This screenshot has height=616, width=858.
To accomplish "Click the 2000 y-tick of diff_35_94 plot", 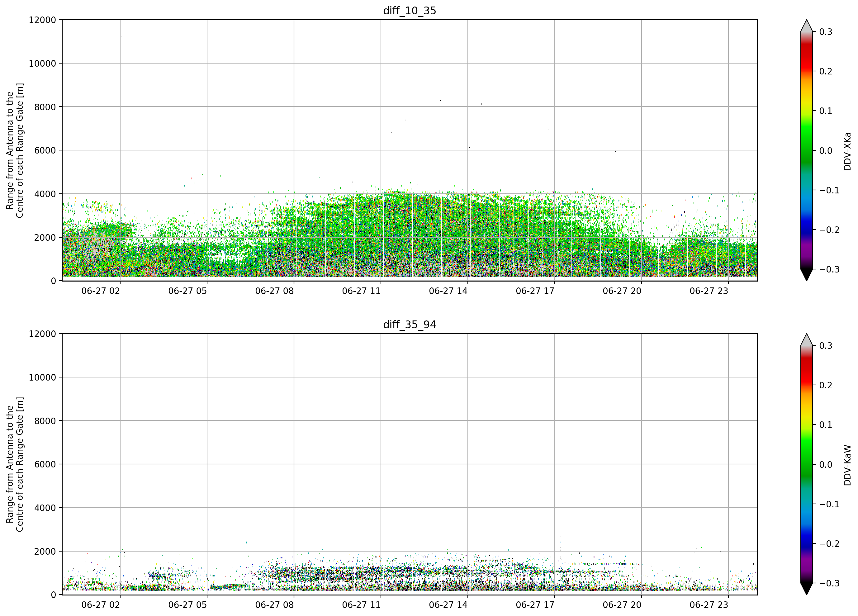I will [45, 552].
